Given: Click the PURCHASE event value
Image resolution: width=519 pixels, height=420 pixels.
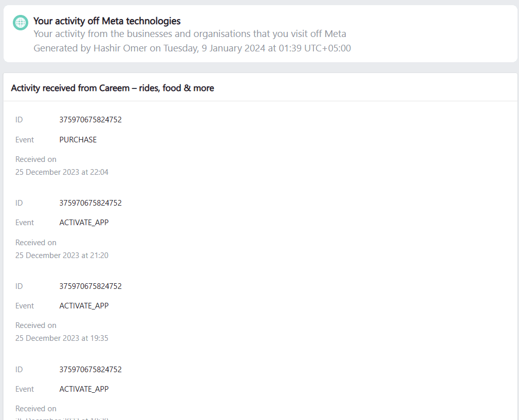Looking at the screenshot, I should point(78,140).
